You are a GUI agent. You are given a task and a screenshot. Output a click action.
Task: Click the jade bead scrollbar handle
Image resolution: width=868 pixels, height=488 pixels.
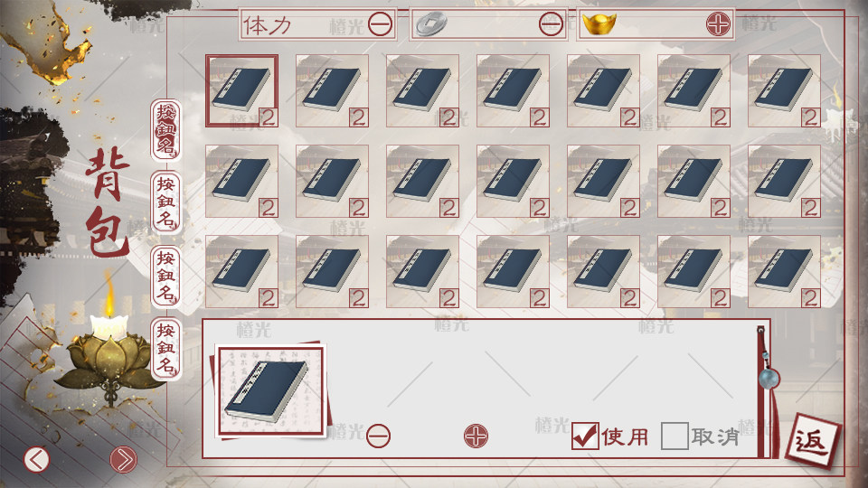point(769,379)
